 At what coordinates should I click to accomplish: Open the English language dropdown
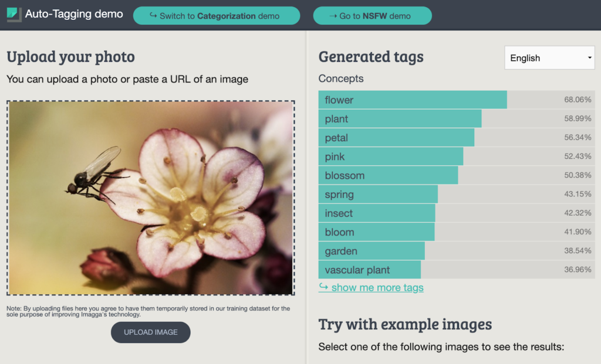point(549,58)
